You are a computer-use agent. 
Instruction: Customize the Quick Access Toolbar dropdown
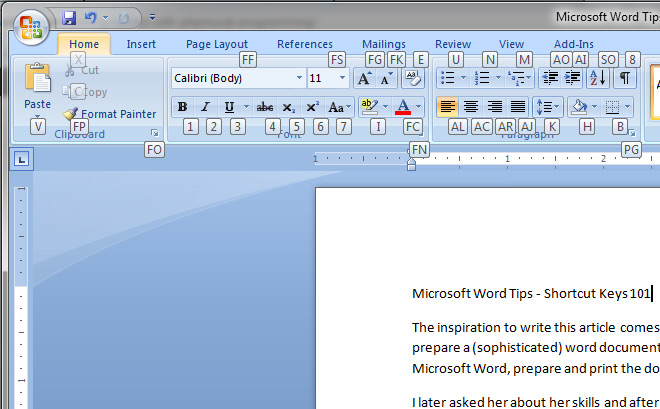pyautogui.click(x=152, y=17)
